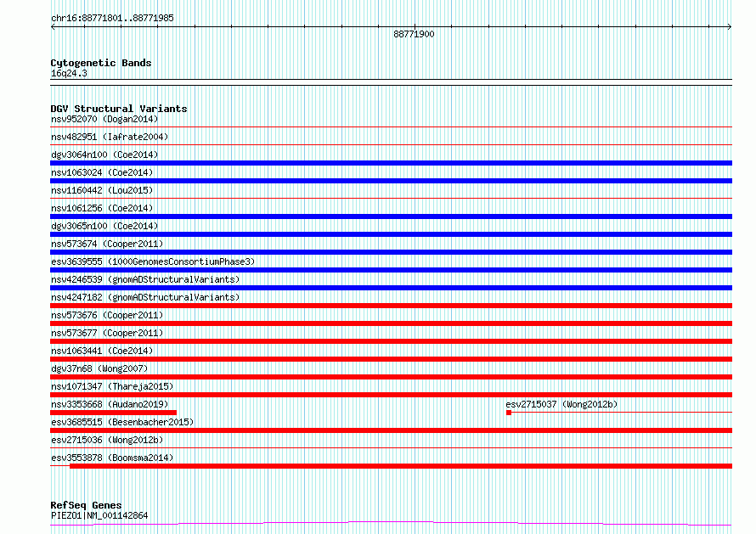Click the nsv573677 (Cooper2011) label
The width and height of the screenshot is (756, 534).
(107, 333)
